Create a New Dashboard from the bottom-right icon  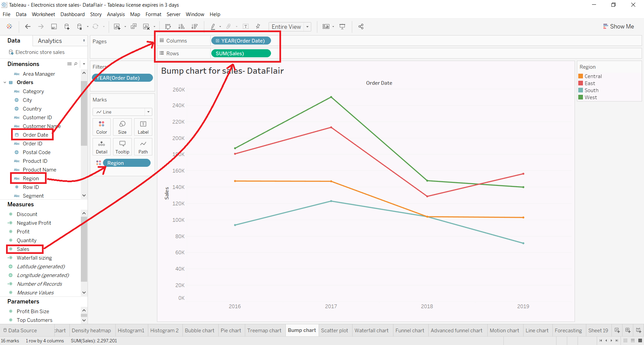pos(628,330)
